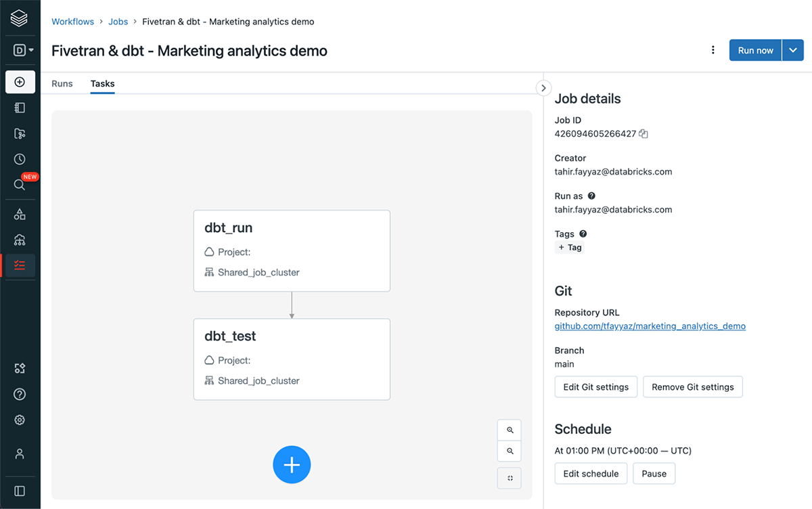Viewport: 812px width, 509px height.
Task: Open the workspace switcher dropdown in sidebar
Action: (24, 50)
